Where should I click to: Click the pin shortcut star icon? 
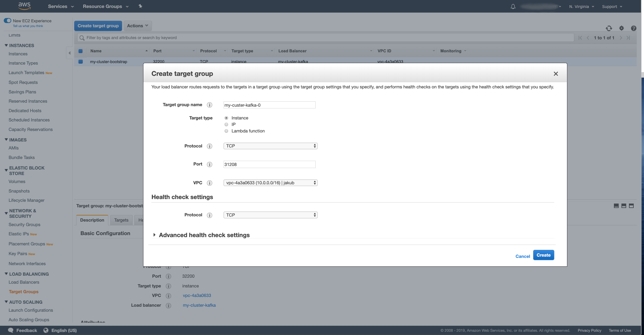[x=140, y=6]
